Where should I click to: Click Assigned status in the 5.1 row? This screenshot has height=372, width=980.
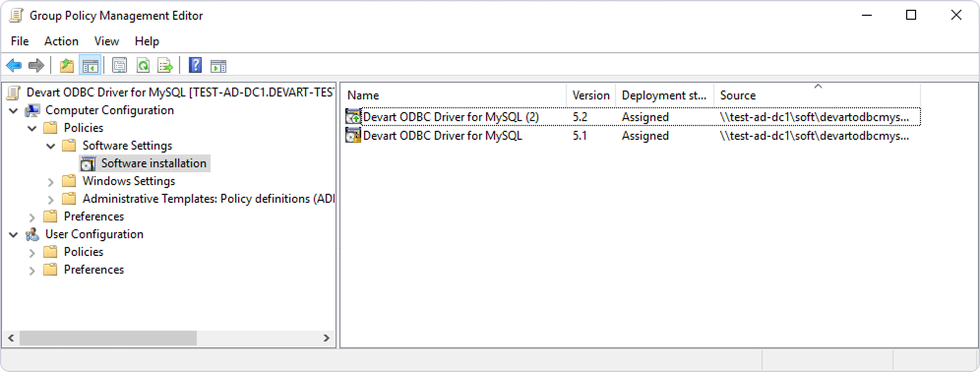coord(645,136)
